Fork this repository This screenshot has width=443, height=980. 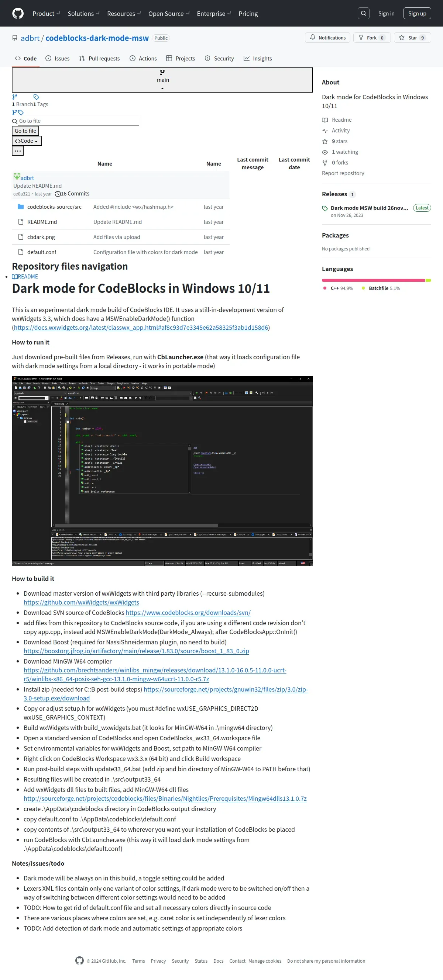[372, 38]
